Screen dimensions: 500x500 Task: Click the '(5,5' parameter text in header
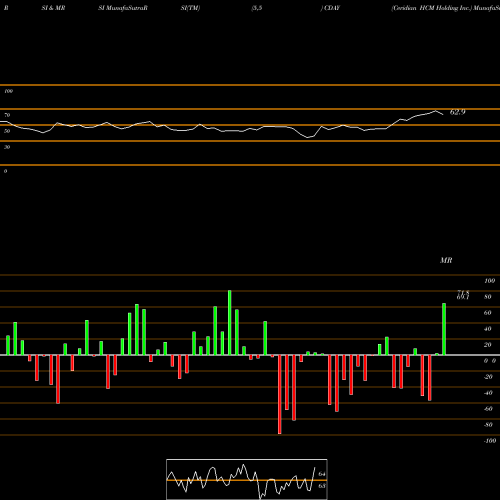point(257,8)
